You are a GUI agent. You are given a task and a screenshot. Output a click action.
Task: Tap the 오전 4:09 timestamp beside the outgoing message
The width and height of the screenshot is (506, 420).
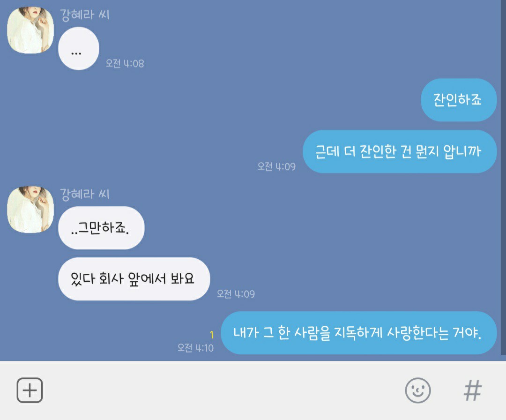coord(276,166)
